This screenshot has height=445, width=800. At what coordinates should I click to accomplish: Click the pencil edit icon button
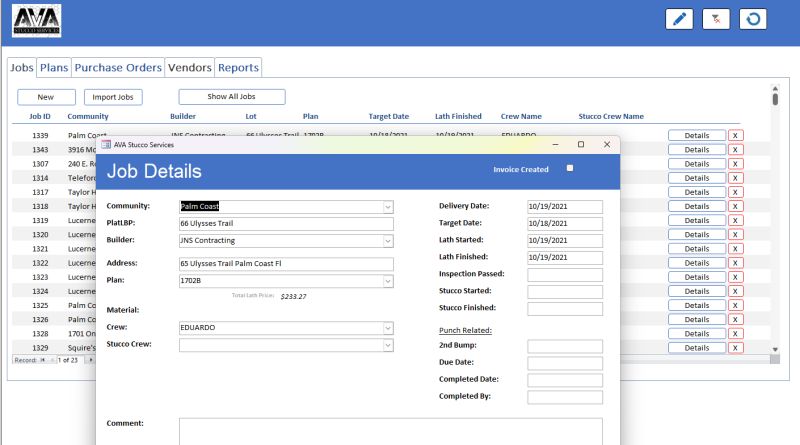click(x=679, y=19)
